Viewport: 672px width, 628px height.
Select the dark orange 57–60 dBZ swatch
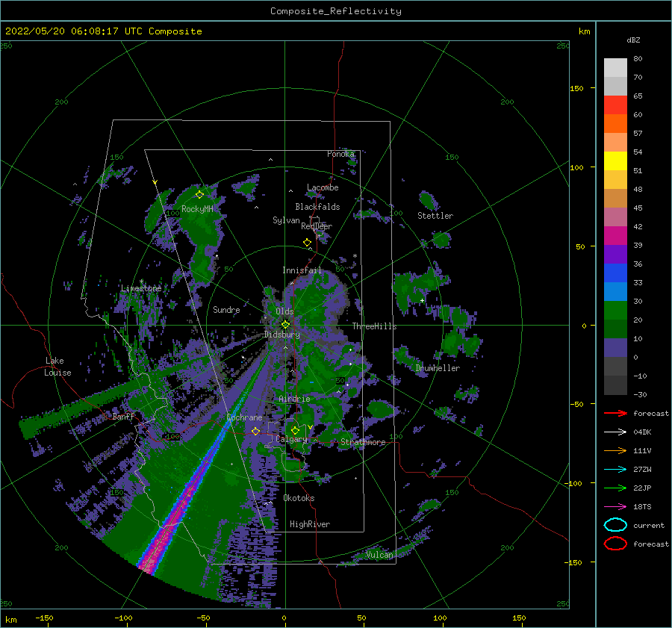615,123
